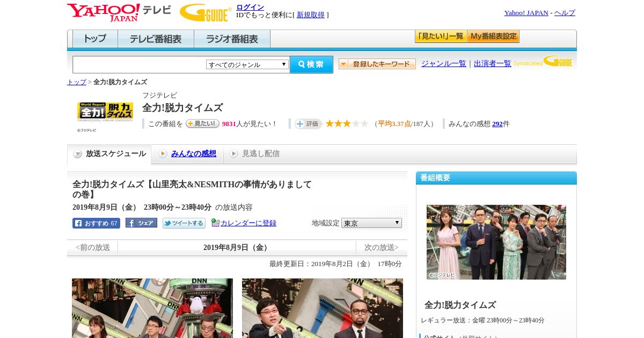Click the 2019年8月9日（金） date bar
Viewport: 644px width, 338px height.
point(237,248)
